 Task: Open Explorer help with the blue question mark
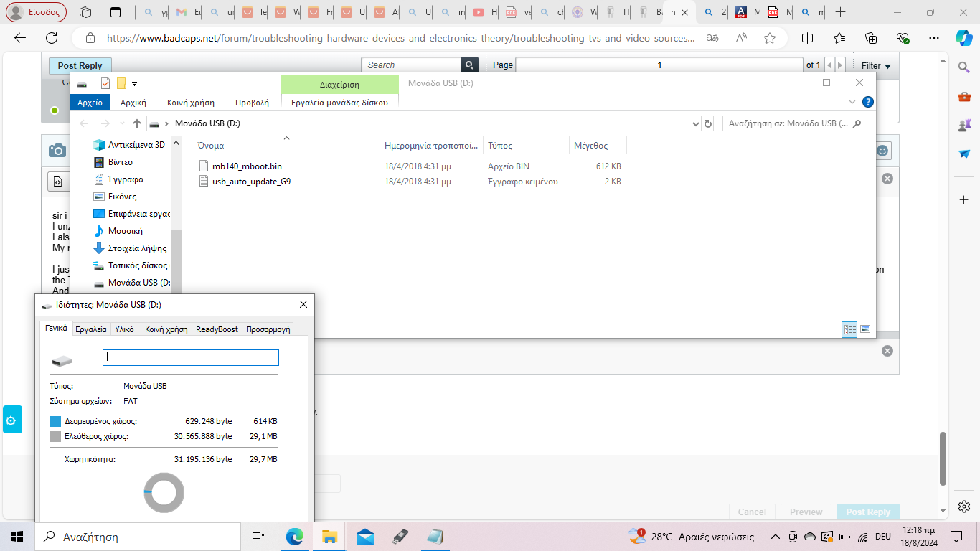[867, 102]
